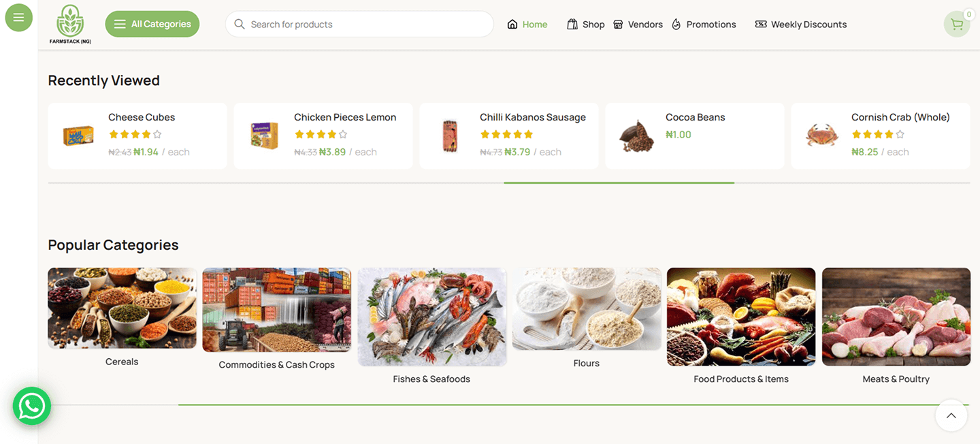Open the Shop menu item
Screen dimensions: 980x444
click(586, 25)
